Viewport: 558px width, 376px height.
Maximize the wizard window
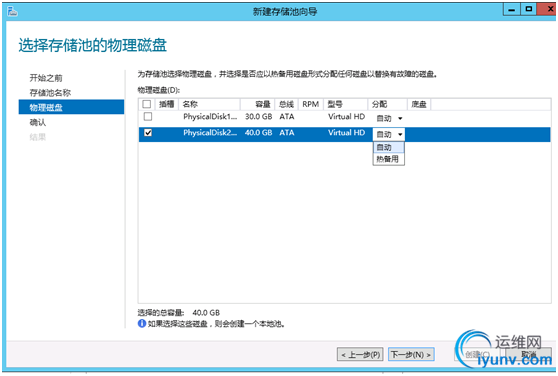(529, 10)
